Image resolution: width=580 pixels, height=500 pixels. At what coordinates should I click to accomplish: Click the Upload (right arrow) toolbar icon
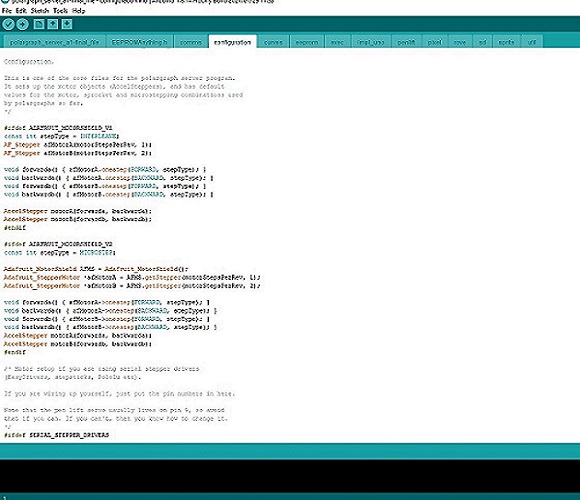[x=23, y=24]
